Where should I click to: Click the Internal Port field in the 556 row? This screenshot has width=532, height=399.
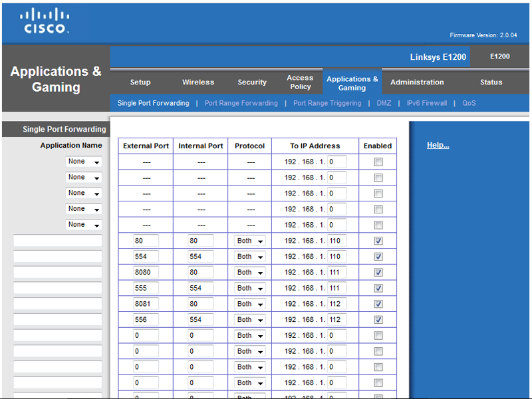[201, 320]
